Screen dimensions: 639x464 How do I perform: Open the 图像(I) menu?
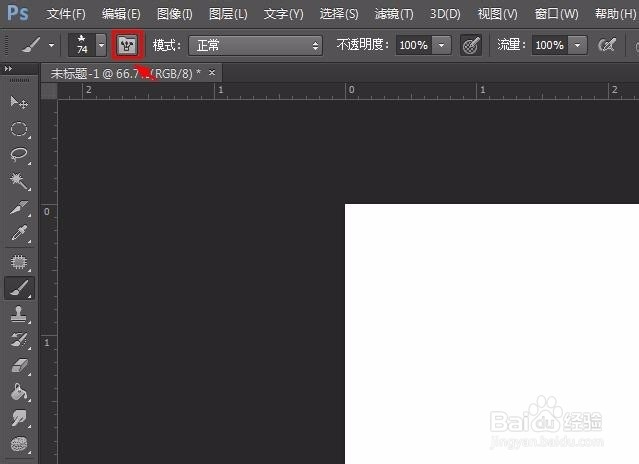coord(174,14)
